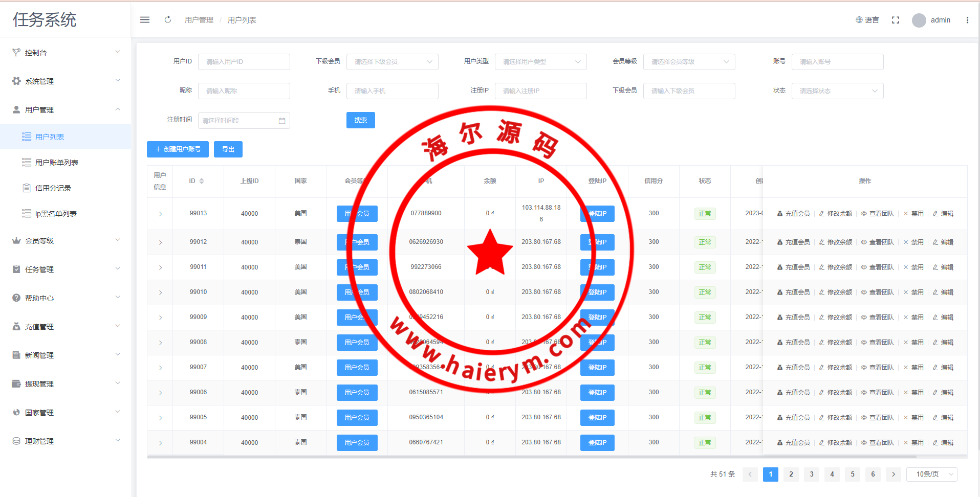Open 用户账单列表 in the sidebar
The height and width of the screenshot is (497, 980).
coord(56,163)
